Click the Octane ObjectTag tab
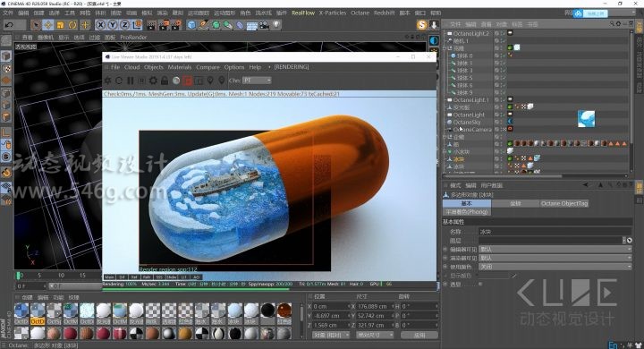Image resolution: width=644 pixels, height=349 pixels. pyautogui.click(x=563, y=203)
